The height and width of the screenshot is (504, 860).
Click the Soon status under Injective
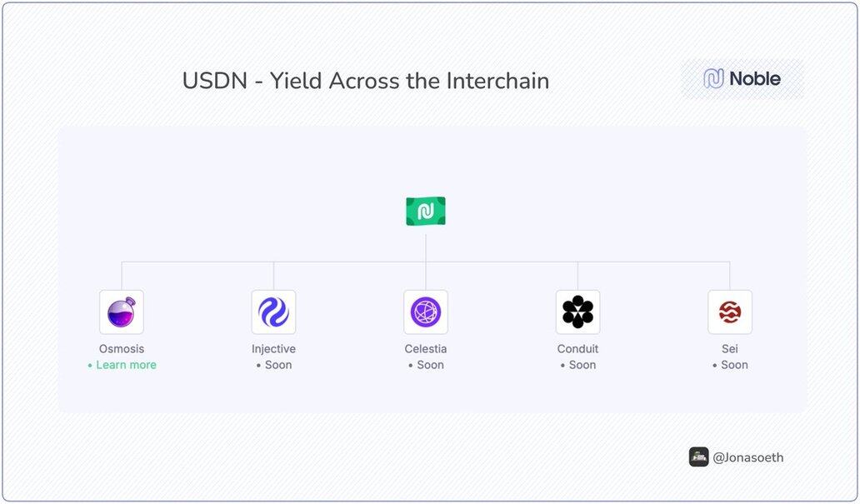click(277, 365)
